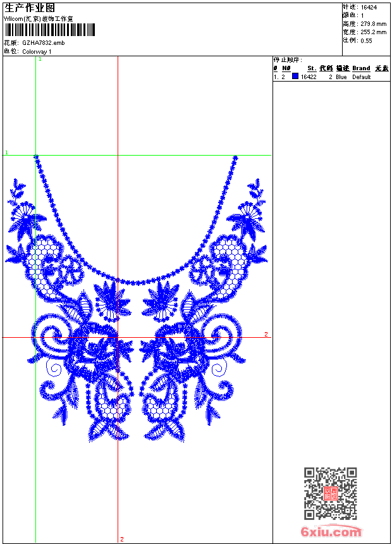Select the GZHA7832.emb file name
Image resolution: width=392 pixels, height=544 pixels.
point(44,43)
